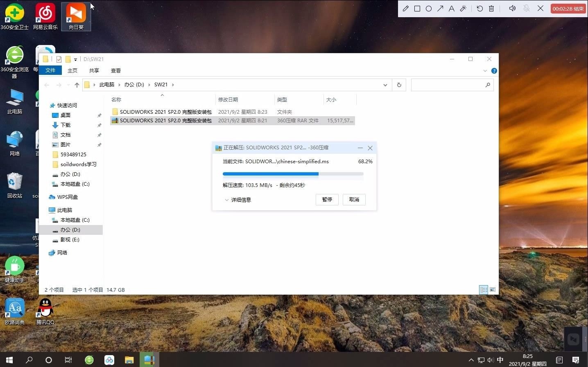Sort by 名称 column header
Image resolution: width=588 pixels, height=367 pixels.
[116, 99]
